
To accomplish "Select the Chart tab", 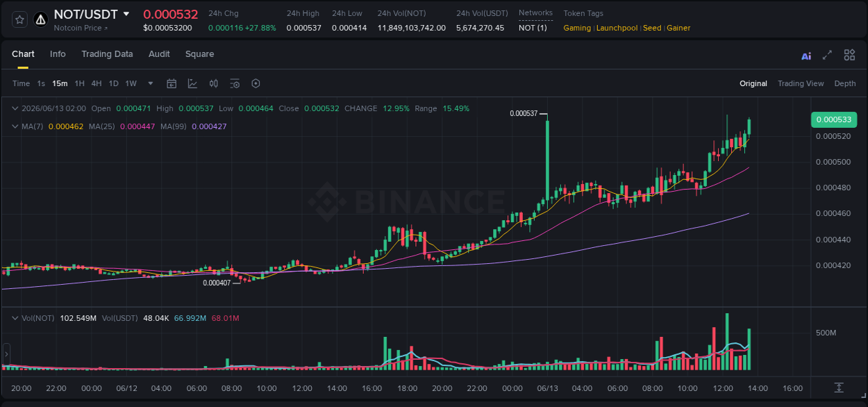I will [23, 54].
